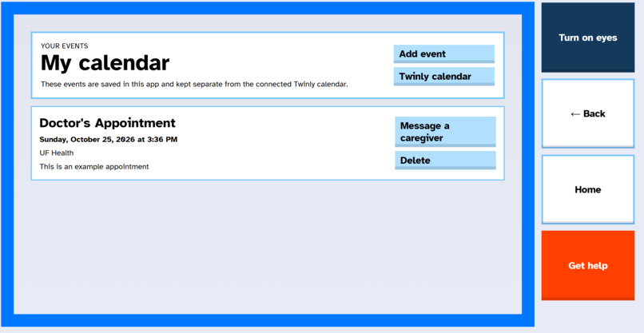Image resolution: width=644 pixels, height=333 pixels.
Task: Click the date Sunday, October 25, 2026
Action: click(x=87, y=140)
